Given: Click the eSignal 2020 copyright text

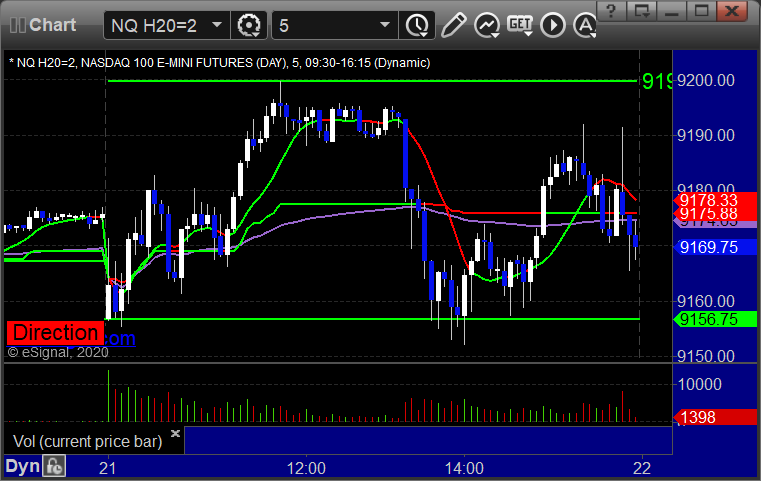Looking at the screenshot, I should pyautogui.click(x=58, y=352).
